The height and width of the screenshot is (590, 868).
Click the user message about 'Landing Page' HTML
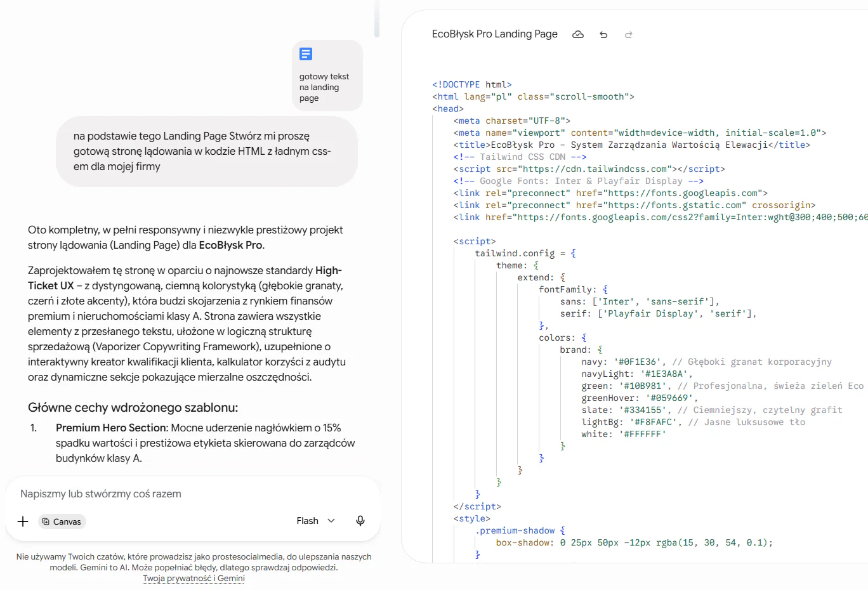[x=207, y=152]
